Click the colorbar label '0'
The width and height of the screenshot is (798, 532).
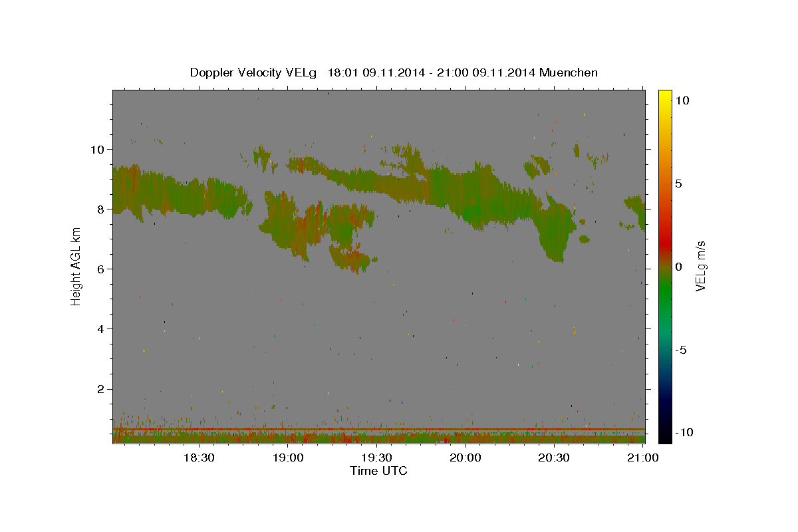click(x=678, y=266)
